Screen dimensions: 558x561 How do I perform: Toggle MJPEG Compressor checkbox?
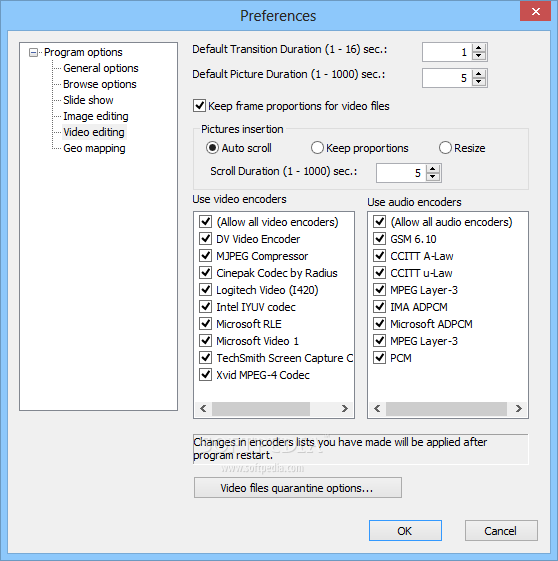click(205, 256)
